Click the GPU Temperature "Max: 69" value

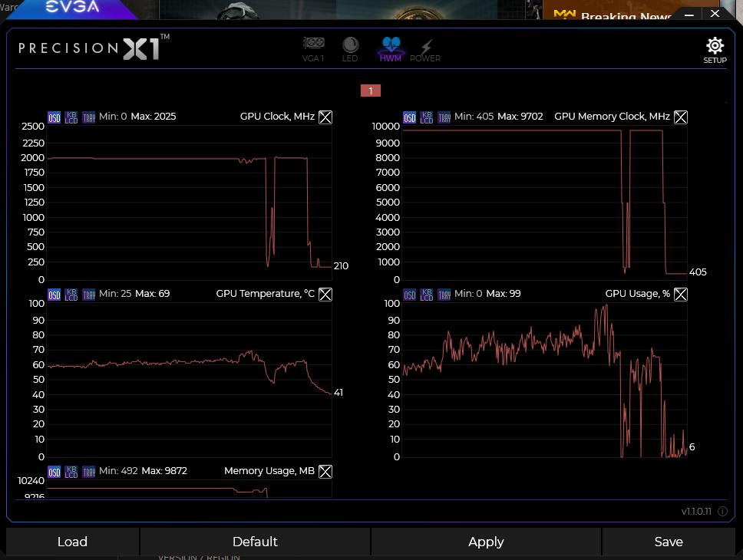point(153,294)
